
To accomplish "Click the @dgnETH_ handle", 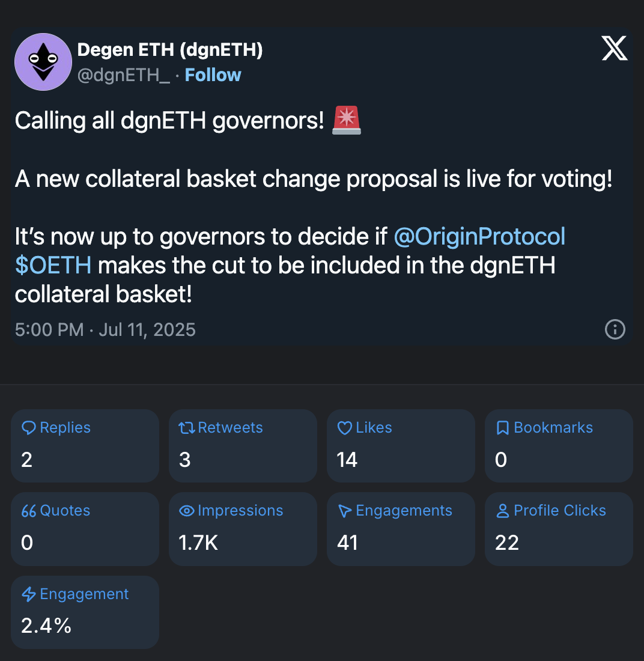I will click(124, 75).
